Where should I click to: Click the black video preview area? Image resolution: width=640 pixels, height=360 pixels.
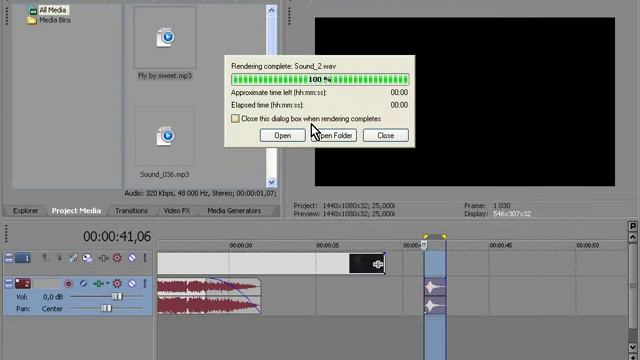[x=465, y=102]
